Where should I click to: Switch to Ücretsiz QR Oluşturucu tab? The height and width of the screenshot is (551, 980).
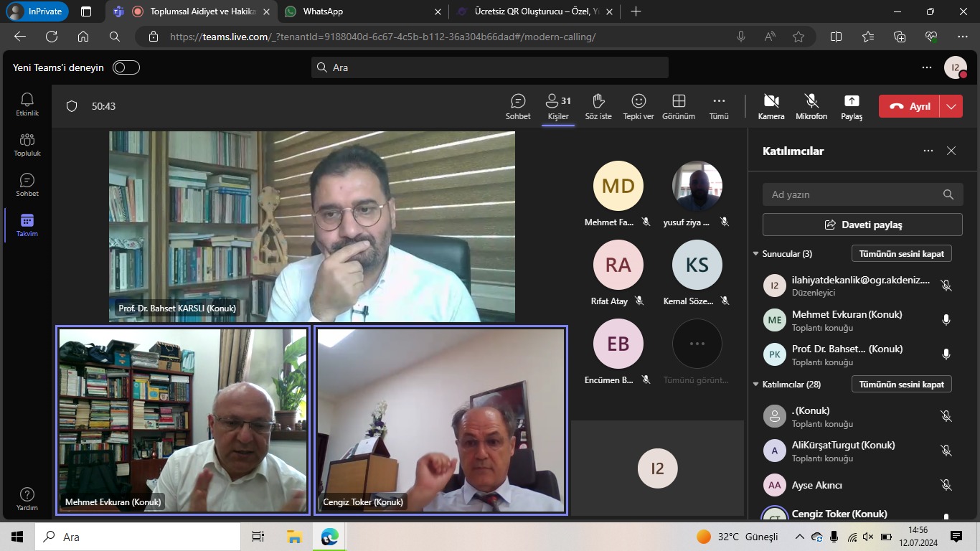(x=534, y=11)
